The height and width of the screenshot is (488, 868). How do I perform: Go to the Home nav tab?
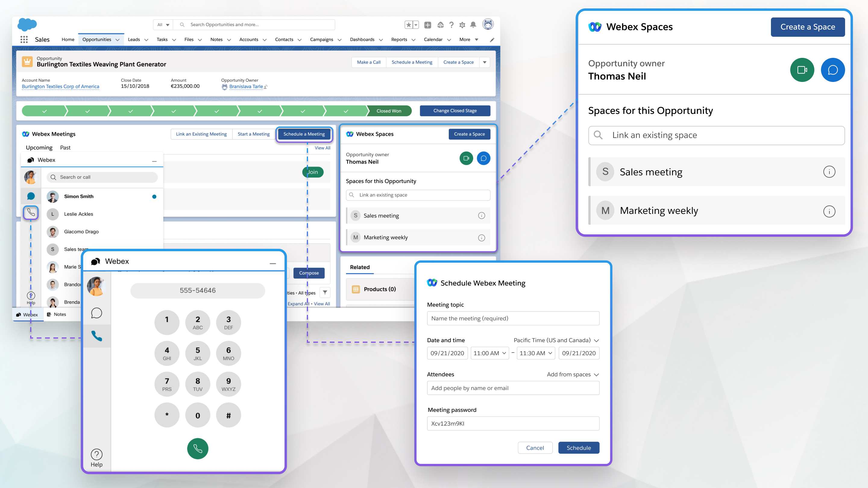point(68,39)
